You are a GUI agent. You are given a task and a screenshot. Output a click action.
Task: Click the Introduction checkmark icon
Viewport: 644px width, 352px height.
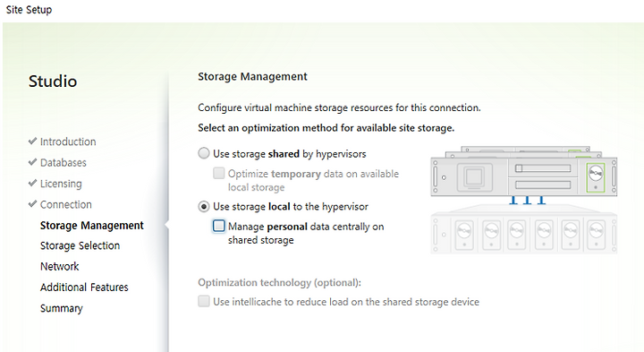32,141
